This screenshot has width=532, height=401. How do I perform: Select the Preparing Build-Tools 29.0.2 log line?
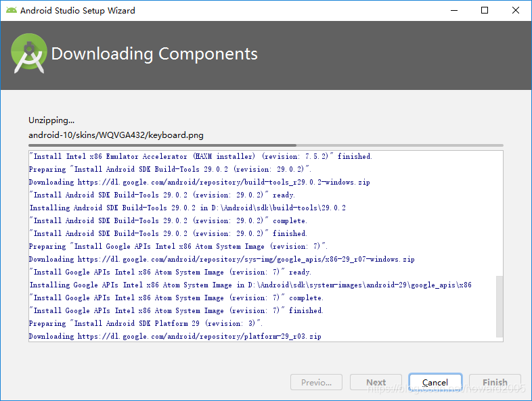click(170, 169)
